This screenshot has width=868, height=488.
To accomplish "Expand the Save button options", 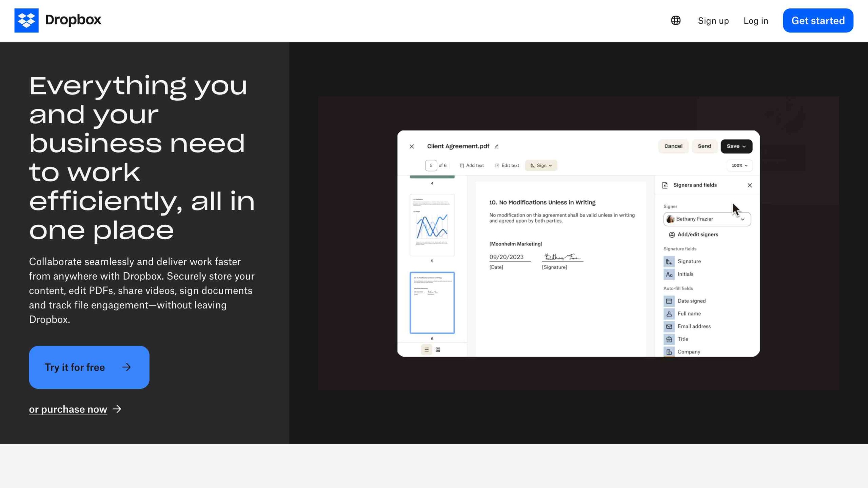I will 745,146.
